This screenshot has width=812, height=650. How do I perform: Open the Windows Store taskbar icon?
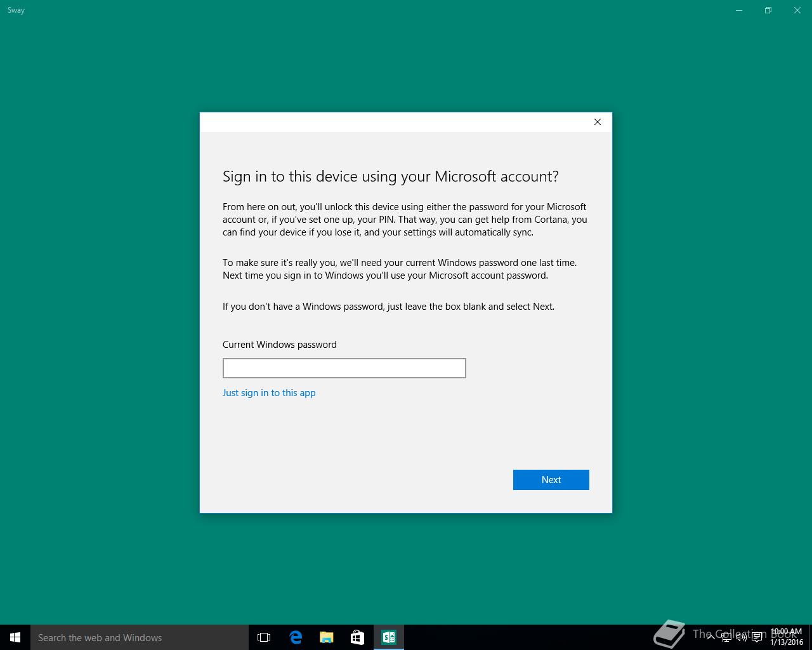(x=357, y=637)
